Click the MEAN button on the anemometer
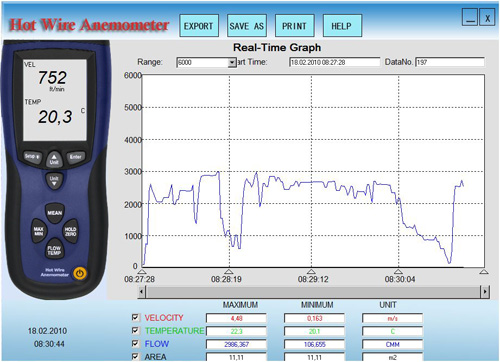This screenshot has width=500, height=362. pyautogui.click(x=55, y=213)
